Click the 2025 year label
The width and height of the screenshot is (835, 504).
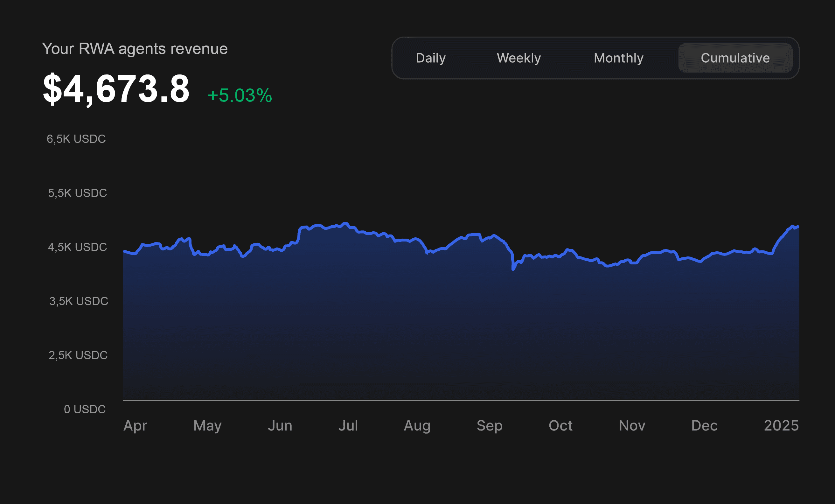tap(781, 425)
